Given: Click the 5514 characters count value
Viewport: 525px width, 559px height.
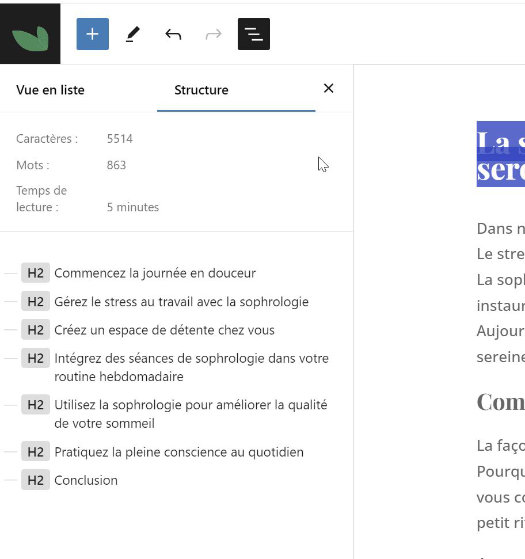Looking at the screenshot, I should (x=120, y=139).
